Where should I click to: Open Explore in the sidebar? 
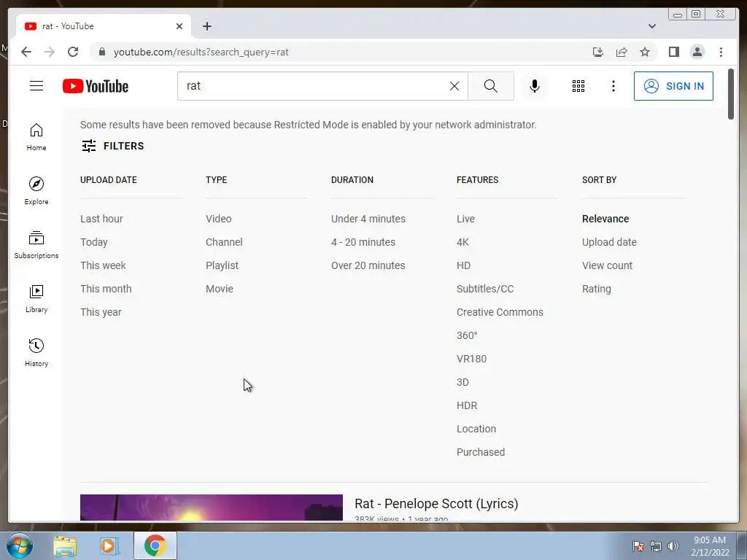point(36,191)
